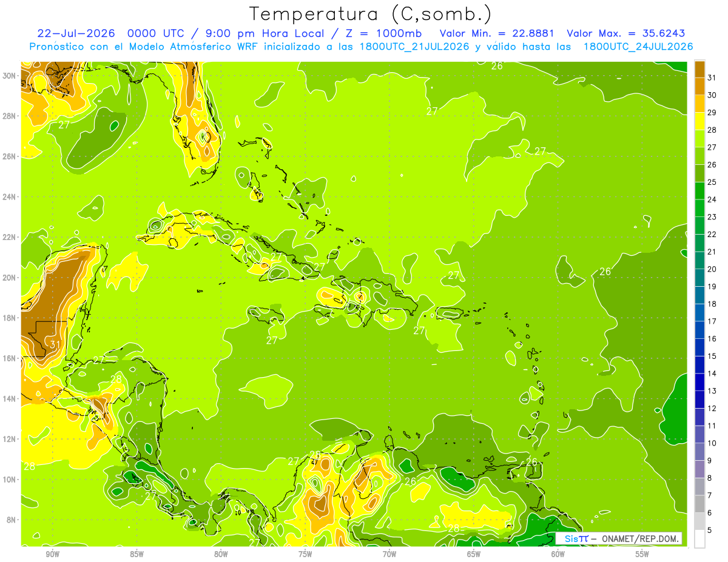Pick the gray legend swatch between 6 and 7
The height and width of the screenshot is (562, 728).
coord(699,503)
